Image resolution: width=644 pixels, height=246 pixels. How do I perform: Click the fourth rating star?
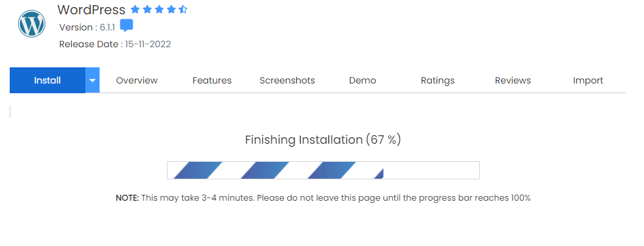click(171, 10)
